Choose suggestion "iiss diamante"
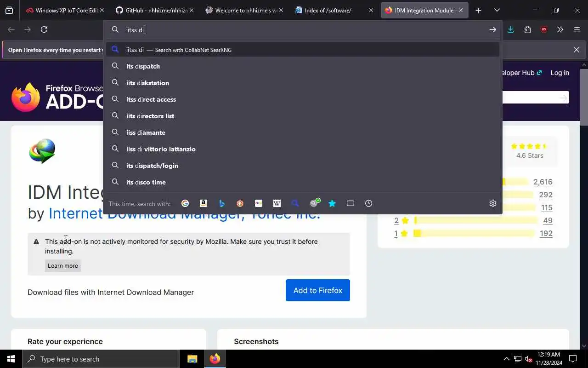 303,132
